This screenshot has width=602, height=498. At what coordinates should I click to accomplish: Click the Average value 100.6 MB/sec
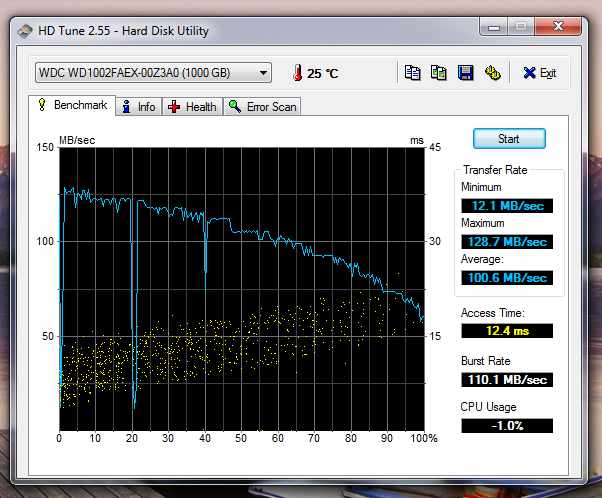click(507, 278)
